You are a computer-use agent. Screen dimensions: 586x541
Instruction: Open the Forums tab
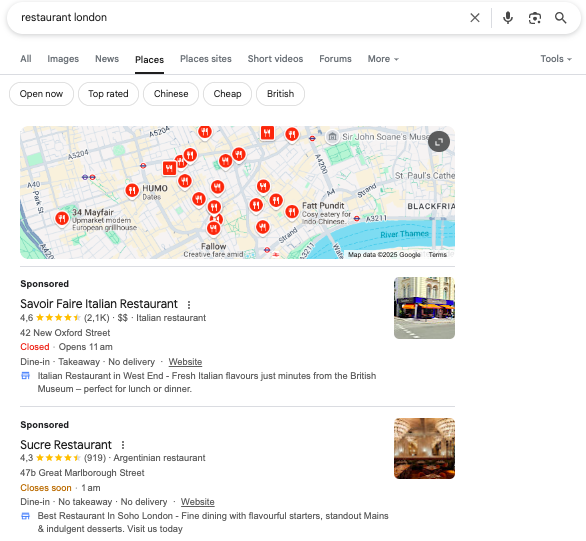[x=335, y=59]
